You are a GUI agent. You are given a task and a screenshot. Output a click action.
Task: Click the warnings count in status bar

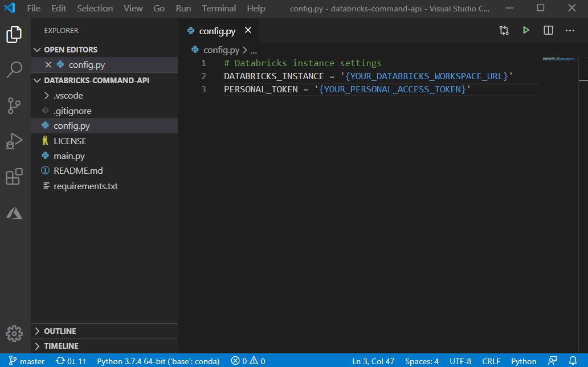[258, 361]
